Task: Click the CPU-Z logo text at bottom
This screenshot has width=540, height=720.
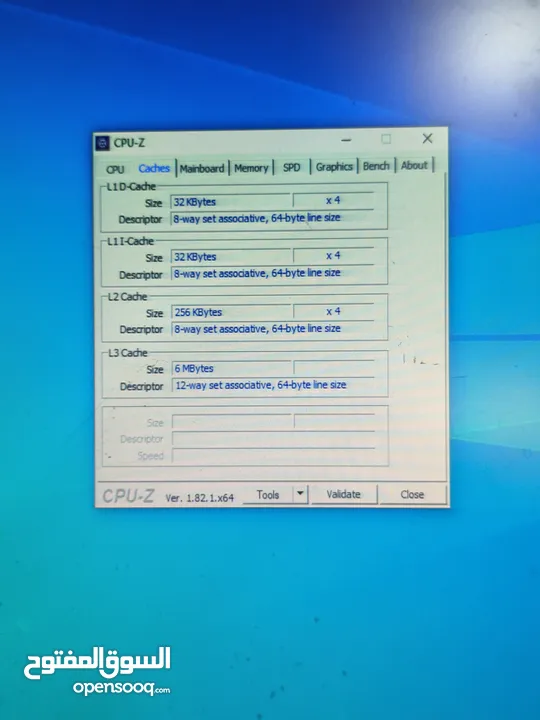Action: point(128,496)
